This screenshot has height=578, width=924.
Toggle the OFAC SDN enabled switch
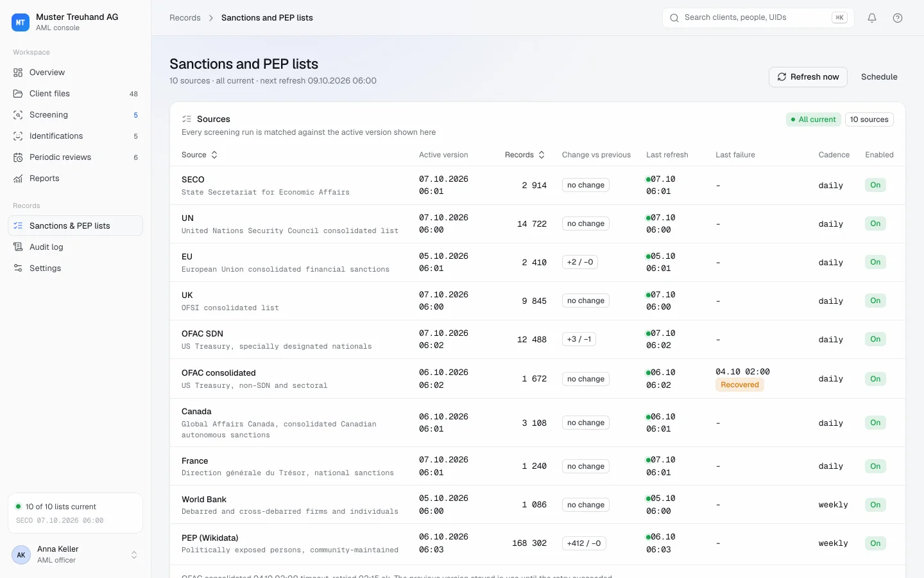pyautogui.click(x=875, y=339)
